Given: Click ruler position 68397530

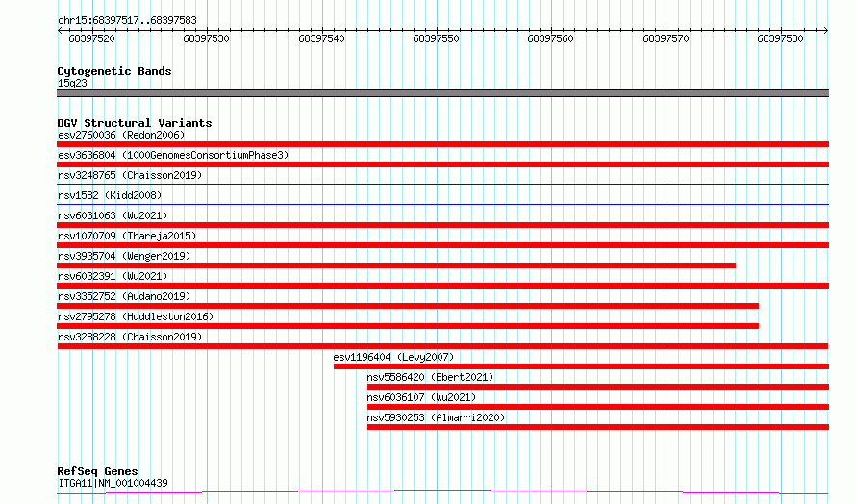Looking at the screenshot, I should tap(207, 38).
